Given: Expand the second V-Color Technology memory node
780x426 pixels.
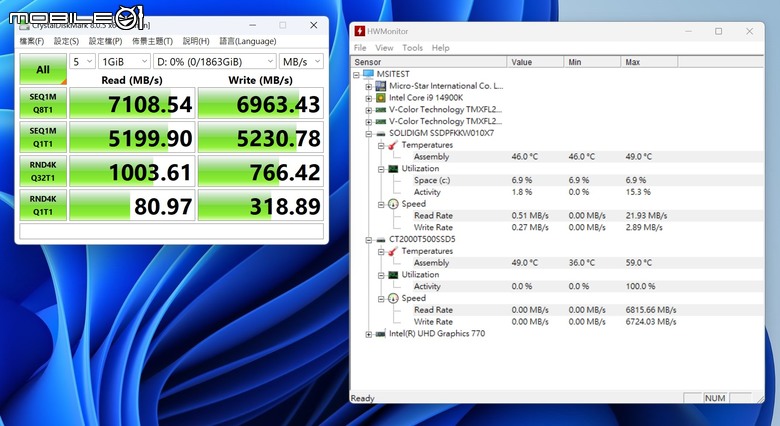Looking at the screenshot, I should pyautogui.click(x=369, y=122).
